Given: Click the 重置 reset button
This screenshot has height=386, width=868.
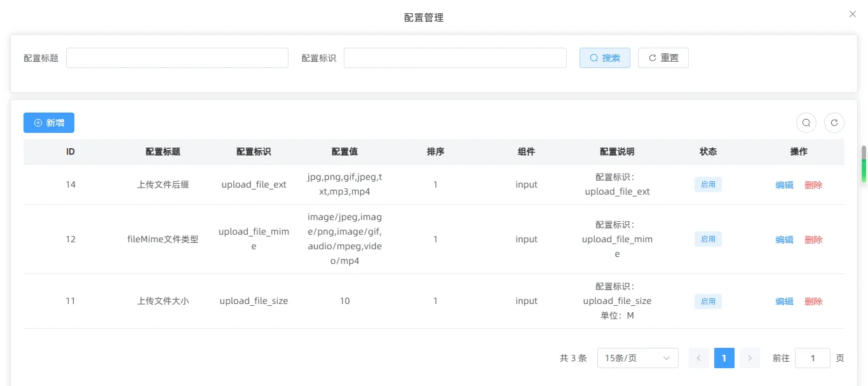Looking at the screenshot, I should 663,57.
